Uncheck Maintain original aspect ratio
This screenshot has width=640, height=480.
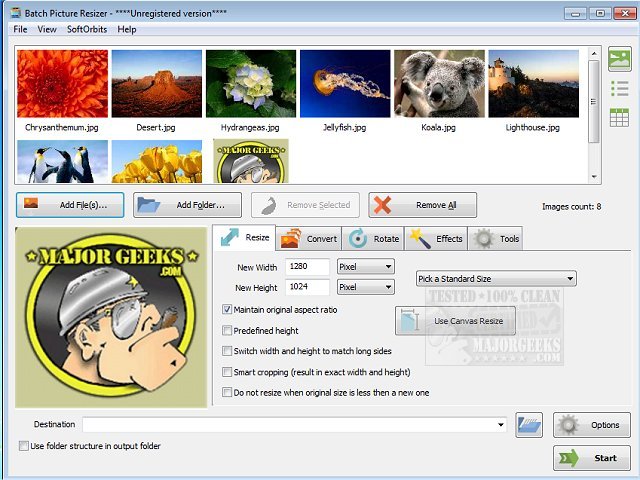[x=227, y=309]
